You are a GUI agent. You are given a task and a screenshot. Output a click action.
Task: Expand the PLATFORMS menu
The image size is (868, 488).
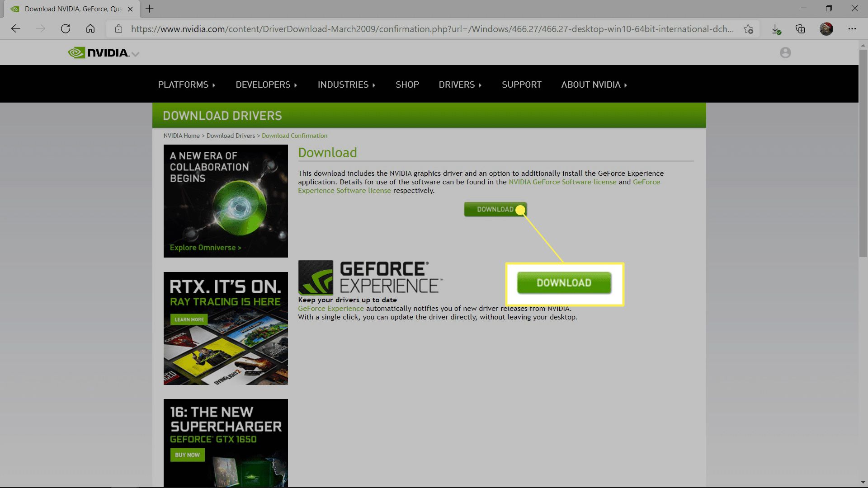(x=186, y=84)
